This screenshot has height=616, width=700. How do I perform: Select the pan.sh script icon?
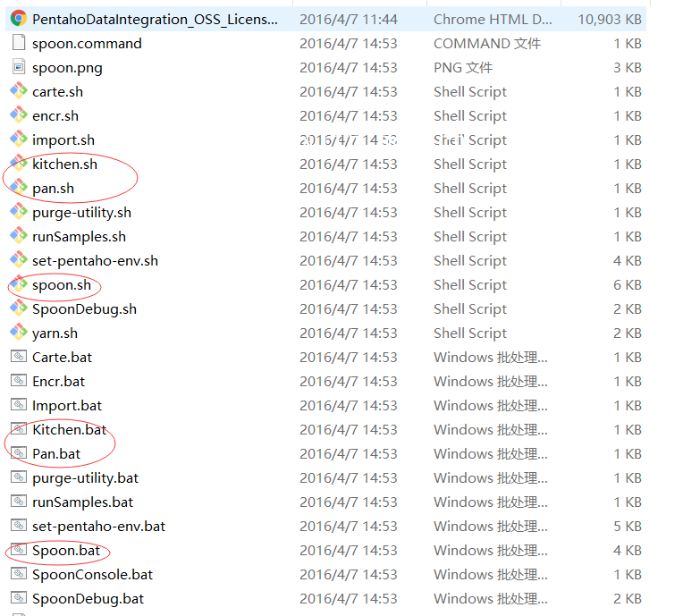coord(18,188)
